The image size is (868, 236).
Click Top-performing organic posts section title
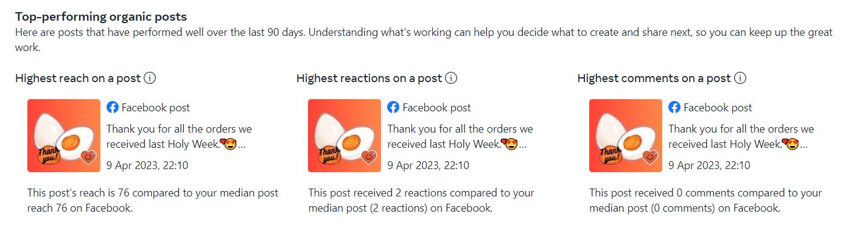tap(101, 17)
